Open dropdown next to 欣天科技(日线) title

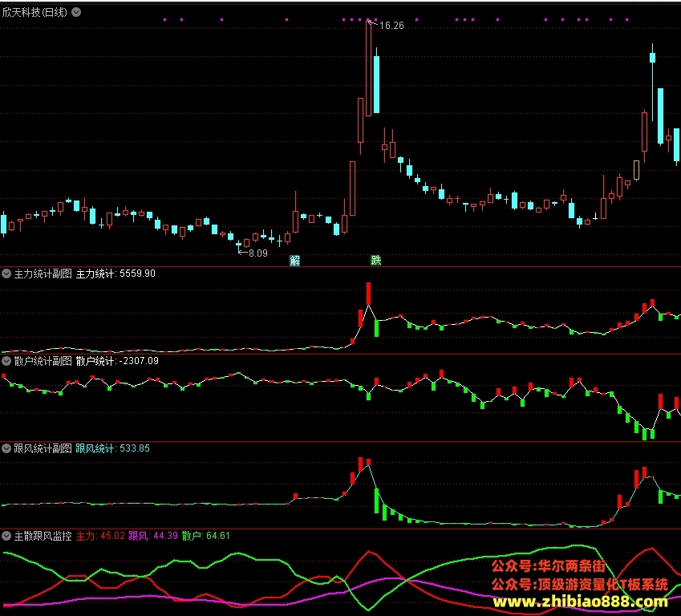[x=76, y=12]
